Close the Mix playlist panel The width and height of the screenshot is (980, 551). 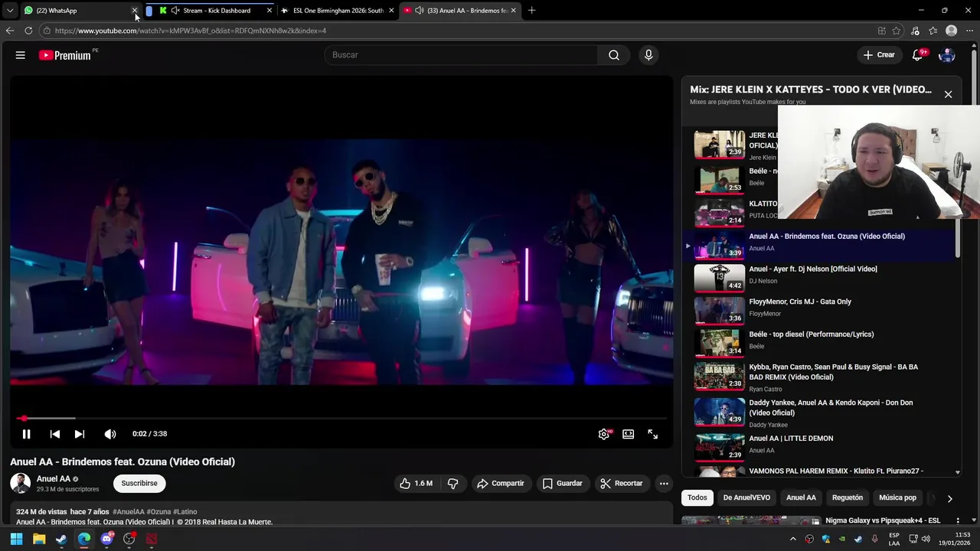[948, 94]
